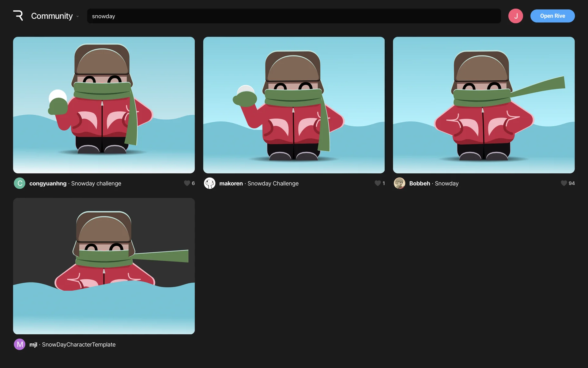Like congyuanhng's post via heart icon
Screen dimensions: 588x368
coord(187,183)
